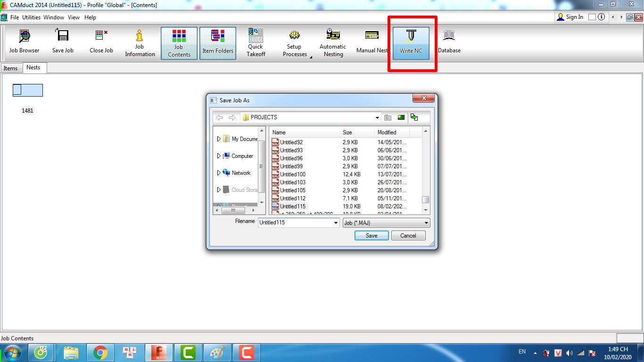Expand the Network tree node
Viewport: 644px width, 362px height.
[219, 173]
